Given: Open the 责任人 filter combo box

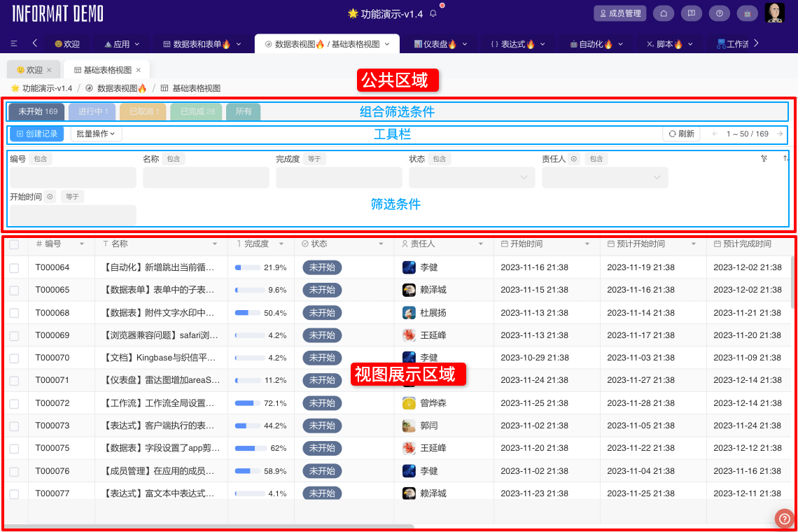Looking at the screenshot, I should point(604,177).
